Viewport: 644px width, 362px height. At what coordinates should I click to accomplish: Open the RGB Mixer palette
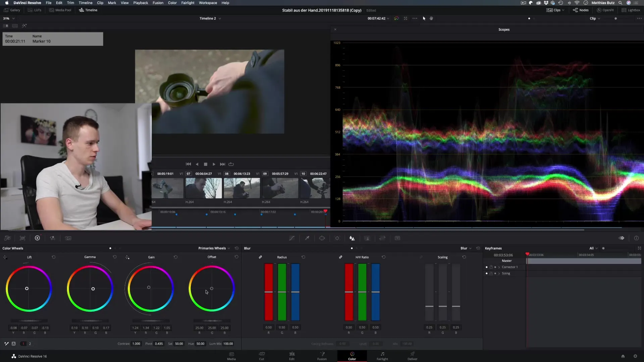[x=53, y=238]
